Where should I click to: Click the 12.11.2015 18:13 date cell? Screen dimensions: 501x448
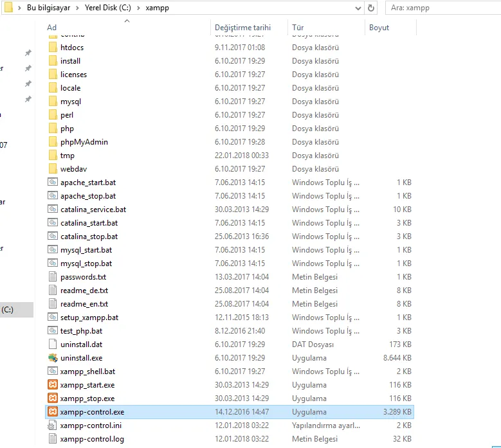242,317
